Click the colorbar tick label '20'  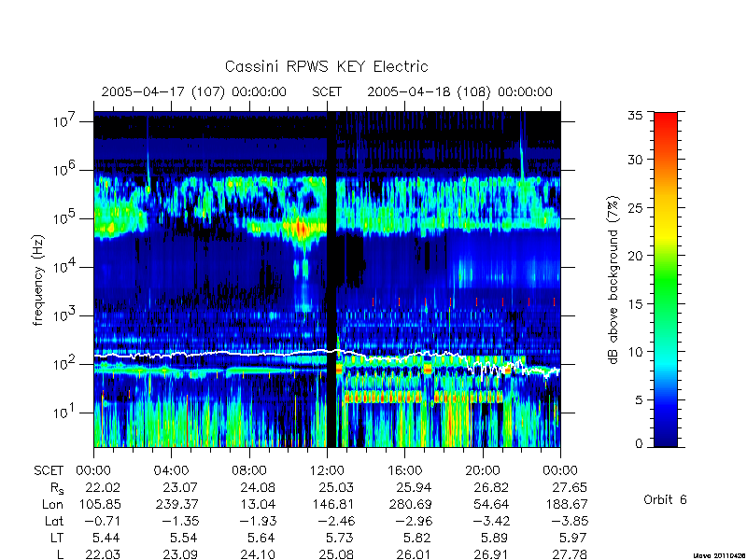tap(635, 255)
